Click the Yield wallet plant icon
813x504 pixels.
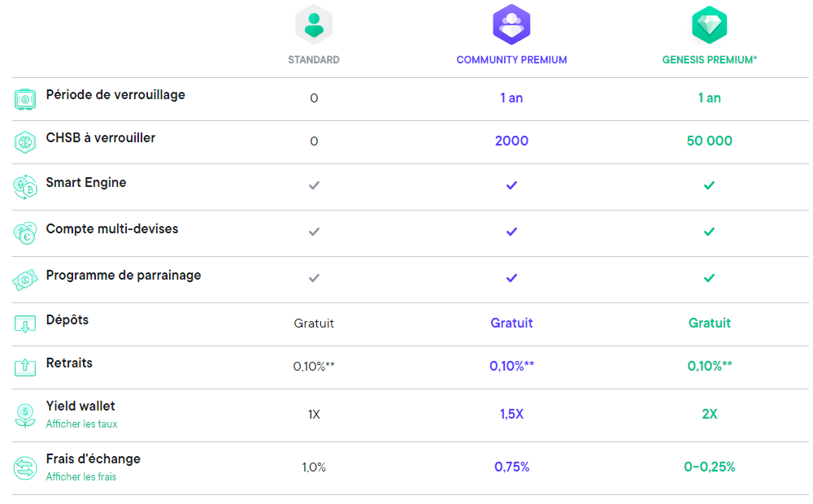[x=25, y=415]
